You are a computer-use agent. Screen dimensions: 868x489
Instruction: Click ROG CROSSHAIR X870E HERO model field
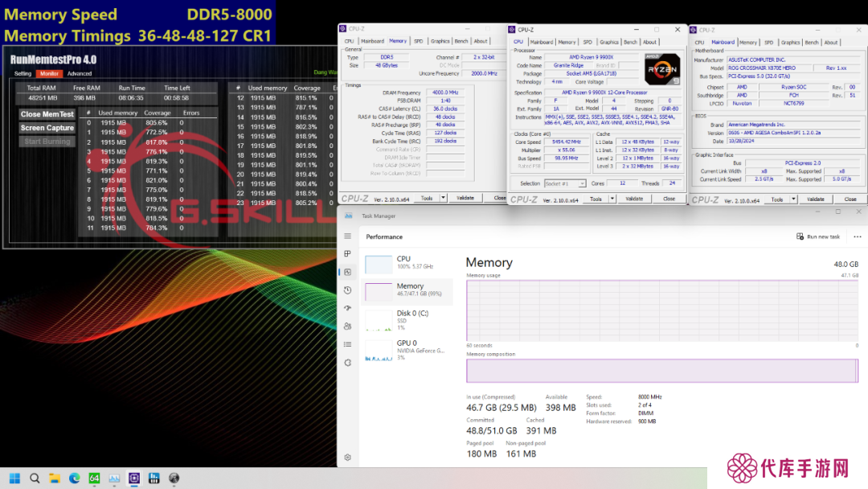click(769, 68)
